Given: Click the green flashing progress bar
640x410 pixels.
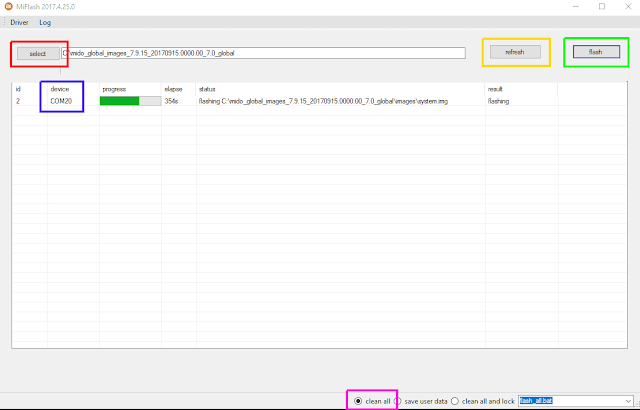Looking at the screenshot, I should [130, 101].
